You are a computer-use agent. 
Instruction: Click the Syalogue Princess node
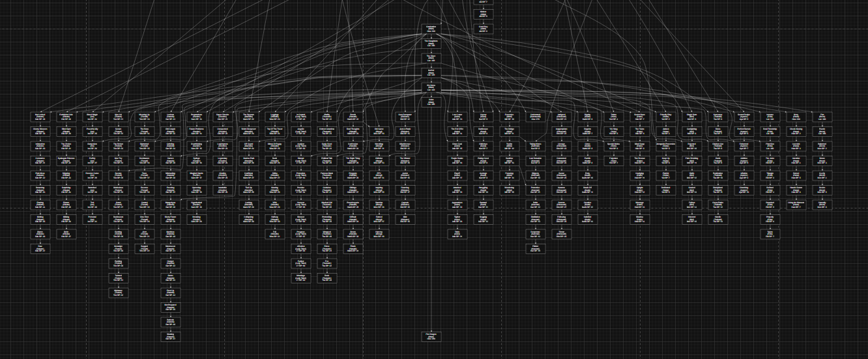click(66, 160)
